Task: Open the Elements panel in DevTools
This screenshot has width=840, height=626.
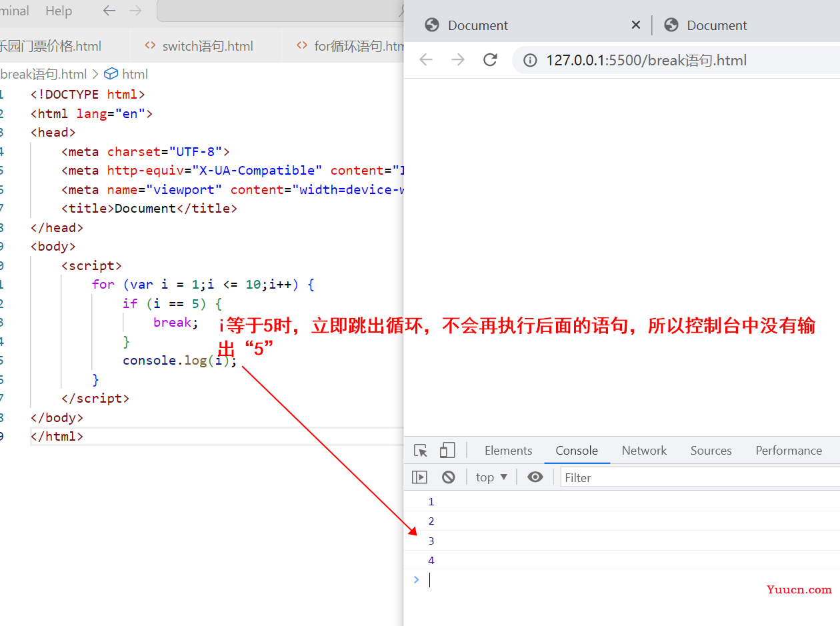Action: (x=508, y=451)
